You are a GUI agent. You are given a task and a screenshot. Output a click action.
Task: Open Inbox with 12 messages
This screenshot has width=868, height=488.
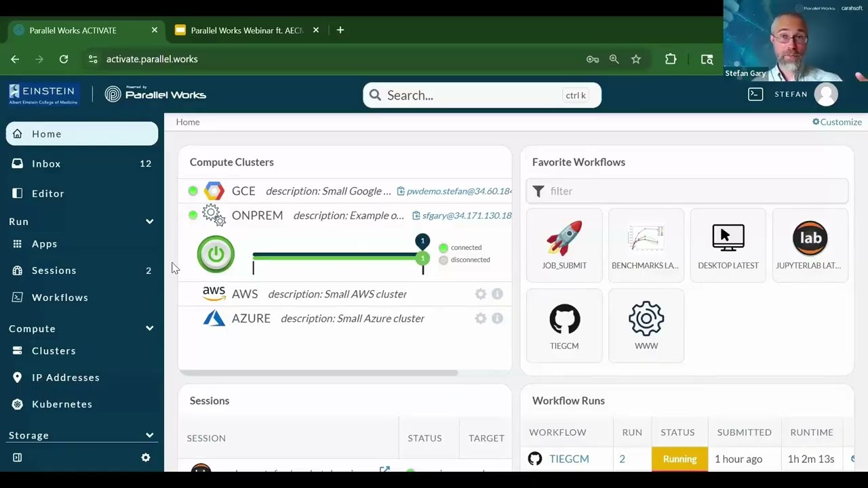pos(82,163)
